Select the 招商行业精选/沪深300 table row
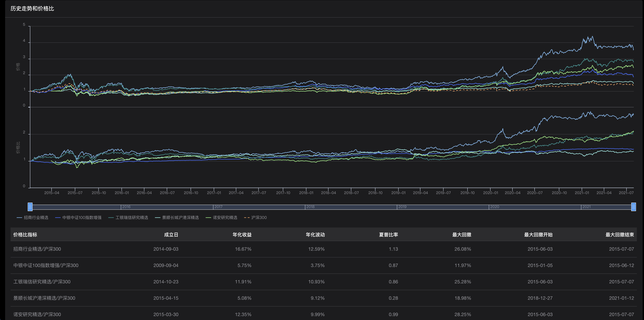Screen dimensions: 644x320 coord(37,249)
